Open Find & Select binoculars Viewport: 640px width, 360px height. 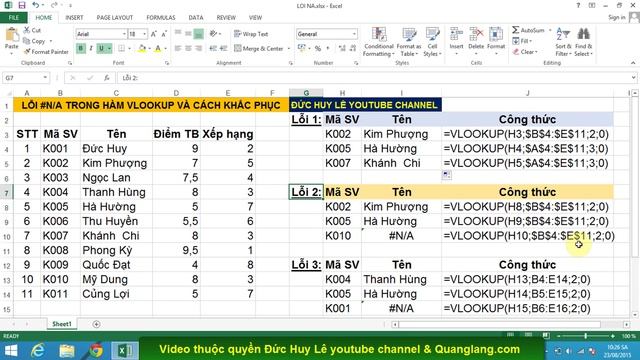[583, 42]
